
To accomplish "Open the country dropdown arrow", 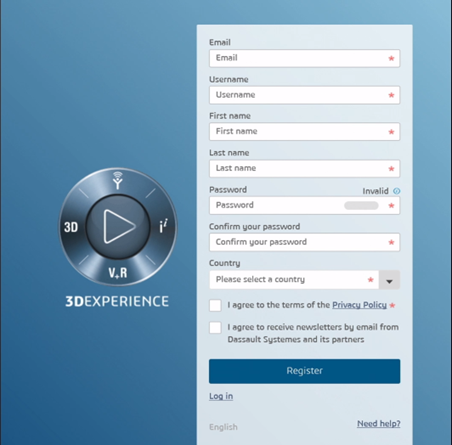I will point(389,280).
